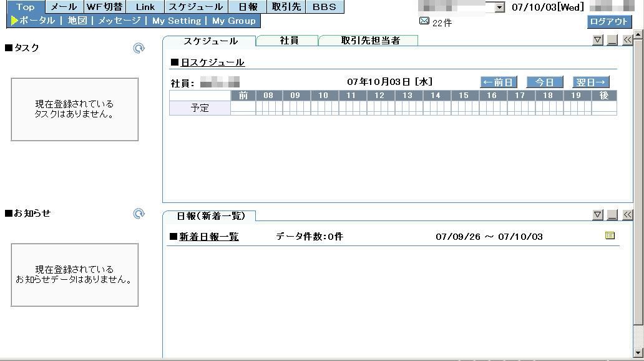Open the Link menu tab
The image size is (644, 361).
pos(145,7)
